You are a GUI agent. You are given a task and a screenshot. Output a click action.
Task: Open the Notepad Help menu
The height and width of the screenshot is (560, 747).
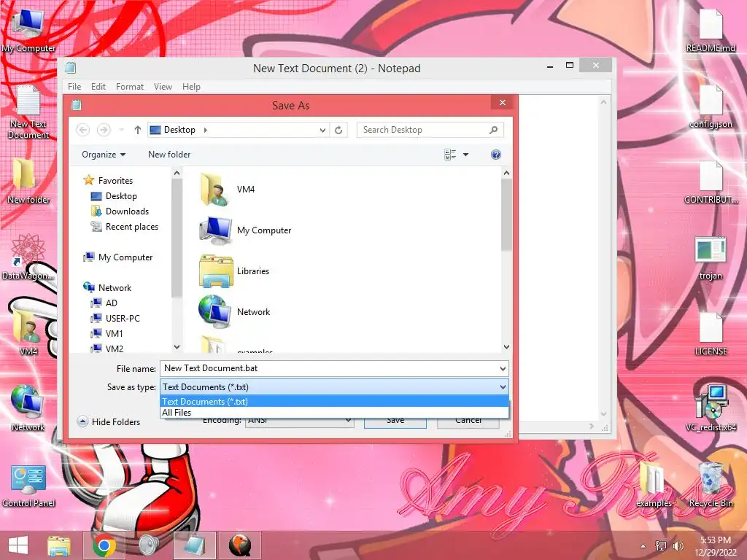coord(191,87)
